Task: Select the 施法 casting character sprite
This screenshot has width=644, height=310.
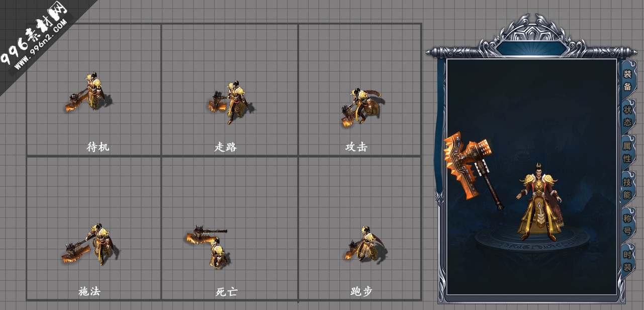Action: click(91, 244)
